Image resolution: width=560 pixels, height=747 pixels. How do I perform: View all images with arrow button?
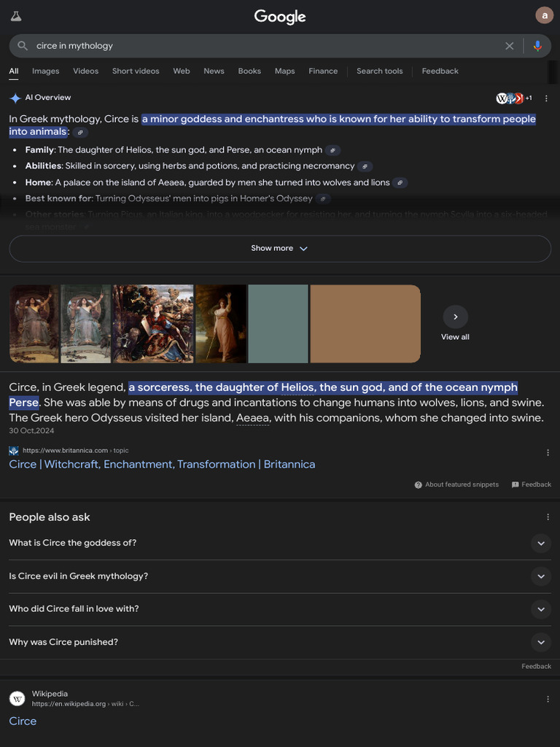(x=455, y=317)
